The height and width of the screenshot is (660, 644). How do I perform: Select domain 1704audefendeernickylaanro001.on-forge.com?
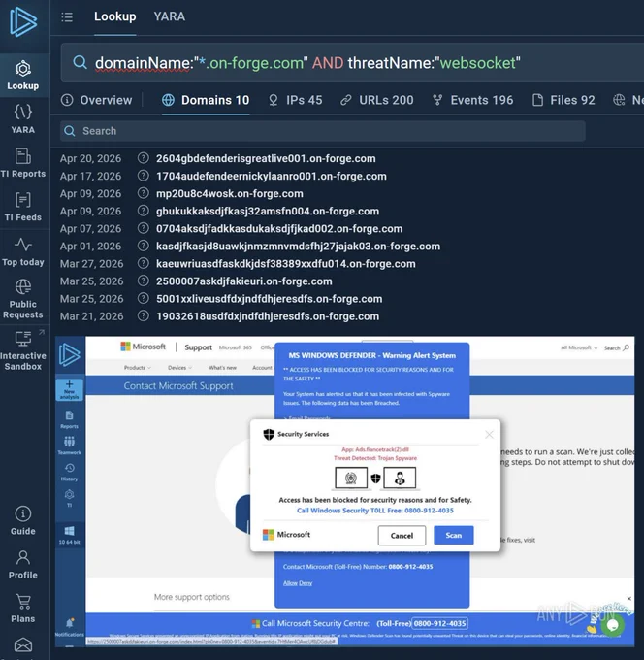coord(272,176)
